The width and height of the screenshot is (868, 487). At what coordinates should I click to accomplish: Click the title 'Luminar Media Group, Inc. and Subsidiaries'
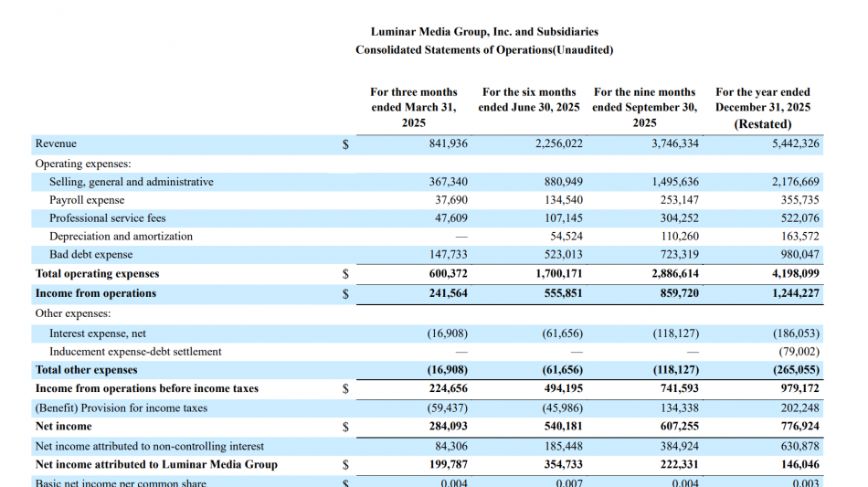484,32
